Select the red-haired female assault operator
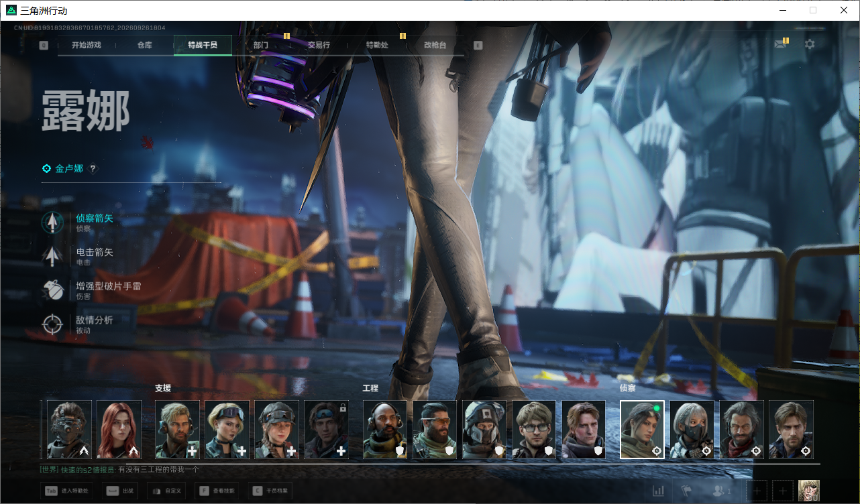 point(119,430)
